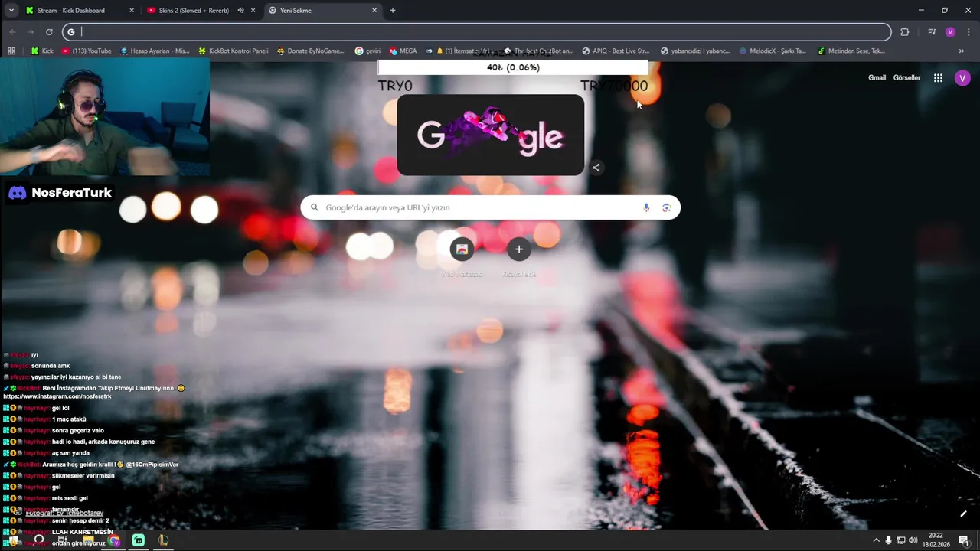
Task: Expand the bookmarks overflow chevron
Action: point(962,51)
